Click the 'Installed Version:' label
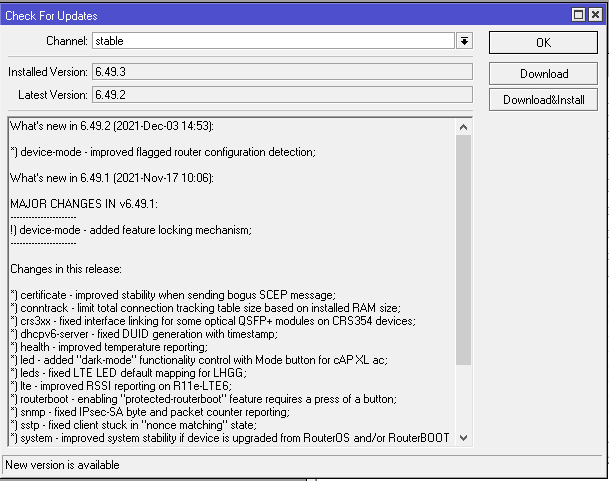The image size is (609, 481). tap(48, 72)
